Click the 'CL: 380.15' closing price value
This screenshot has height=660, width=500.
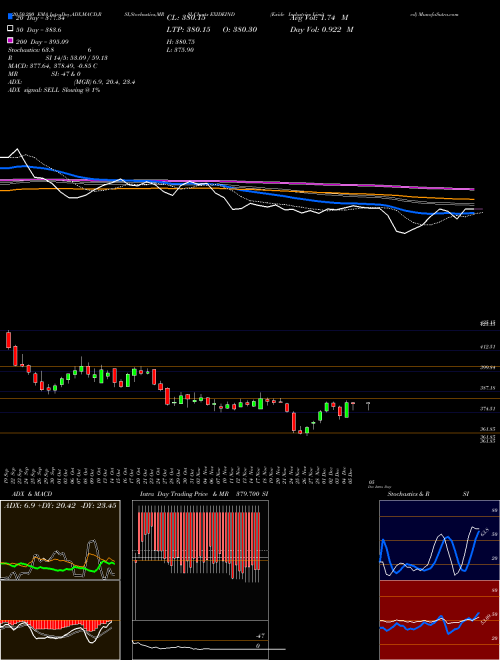(186, 18)
